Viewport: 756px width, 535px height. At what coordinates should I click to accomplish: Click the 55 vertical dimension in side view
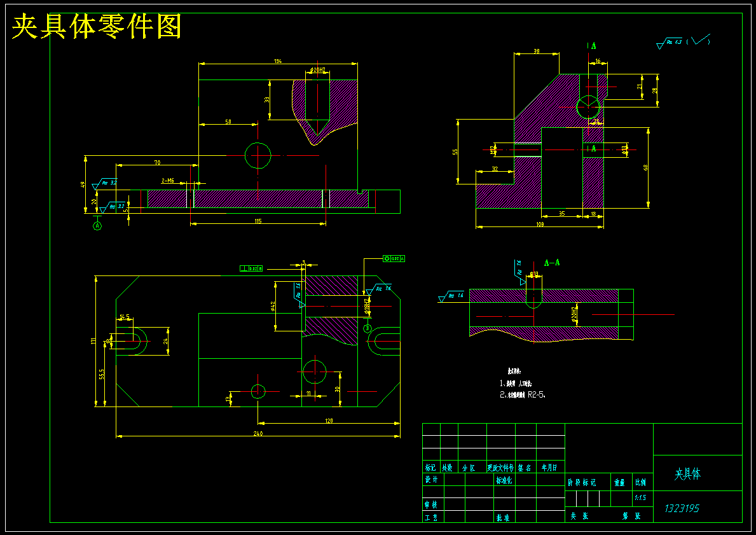(x=455, y=151)
